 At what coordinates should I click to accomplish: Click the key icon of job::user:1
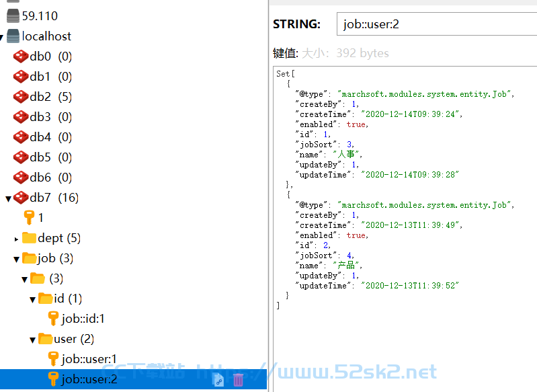(x=53, y=359)
